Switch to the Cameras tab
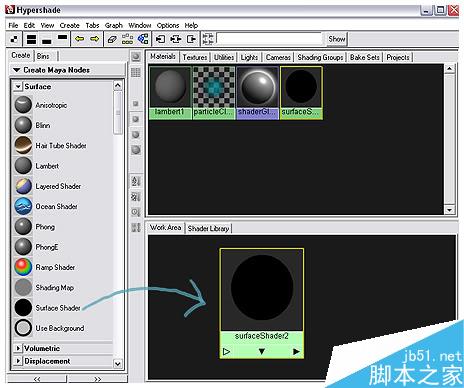This screenshot has width=464, height=388. point(278,57)
